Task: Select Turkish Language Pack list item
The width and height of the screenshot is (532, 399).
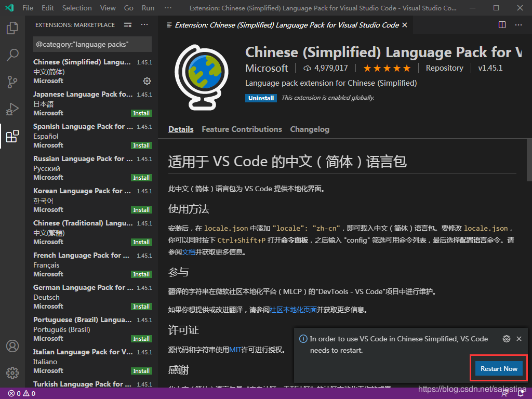Action: tap(91, 383)
